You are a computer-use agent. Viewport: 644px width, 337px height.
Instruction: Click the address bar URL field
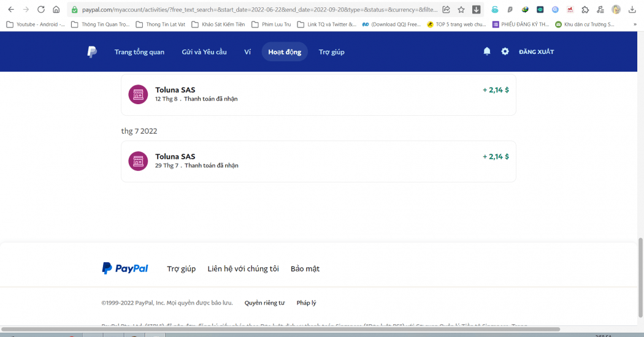click(259, 9)
